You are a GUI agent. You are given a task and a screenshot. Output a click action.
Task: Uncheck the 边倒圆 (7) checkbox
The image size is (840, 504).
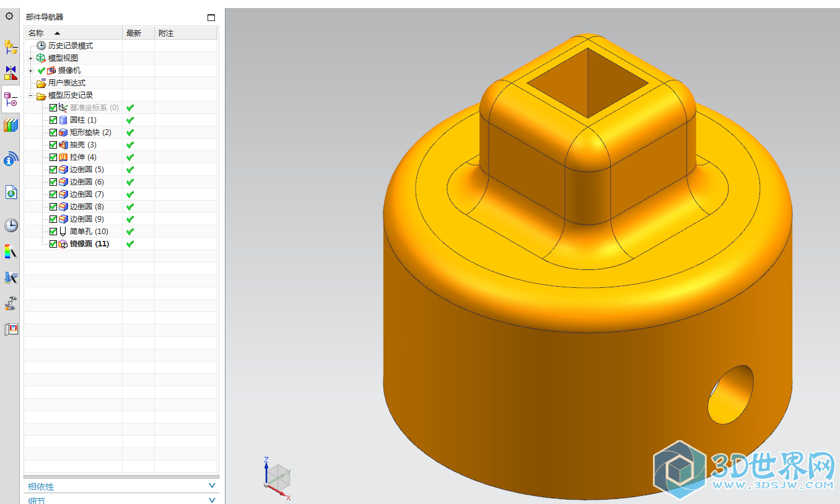pos(53,194)
